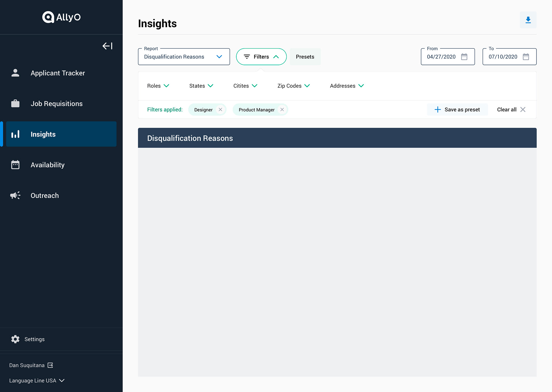Collapse the sidebar with the arrow icon
Viewport: 552px width, 392px height.
[x=108, y=46]
